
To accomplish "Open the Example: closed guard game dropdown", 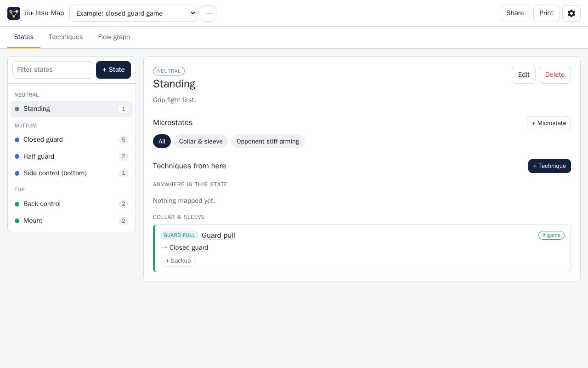I will click(x=133, y=13).
